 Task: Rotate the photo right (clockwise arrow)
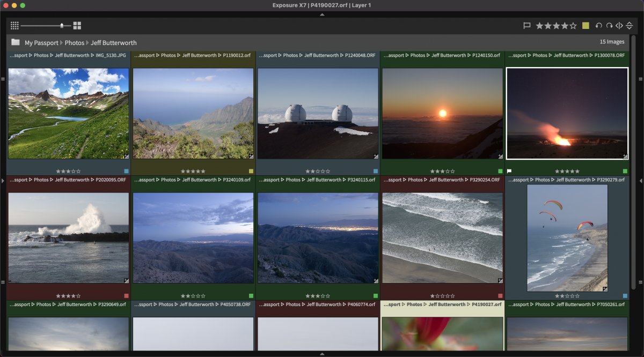click(x=609, y=26)
